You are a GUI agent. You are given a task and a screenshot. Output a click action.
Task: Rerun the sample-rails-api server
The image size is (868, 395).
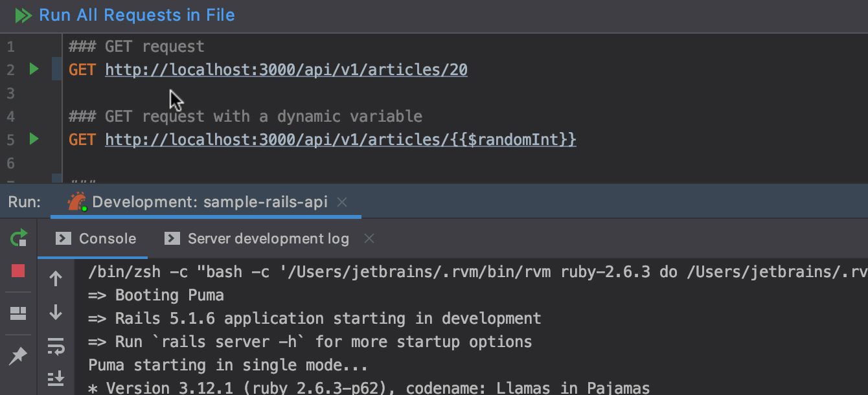[19, 238]
